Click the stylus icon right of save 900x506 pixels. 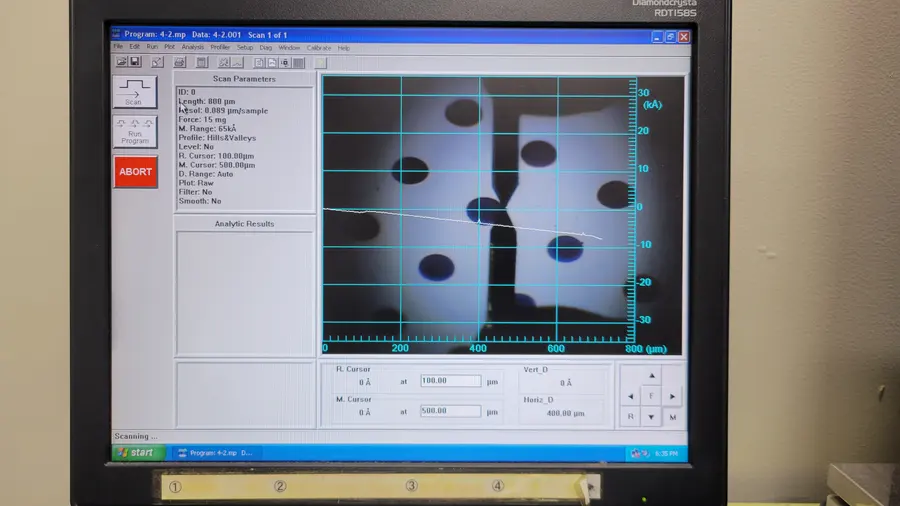pyautogui.click(x=157, y=62)
